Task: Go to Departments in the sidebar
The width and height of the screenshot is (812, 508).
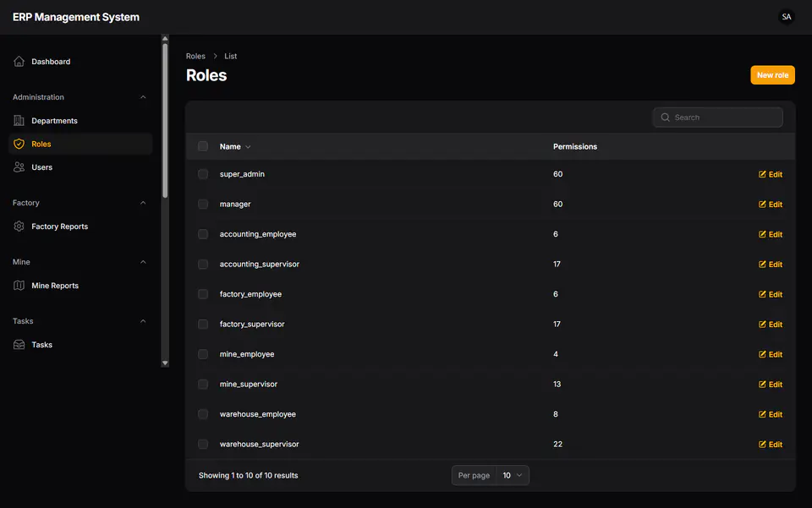Action: tap(80, 121)
